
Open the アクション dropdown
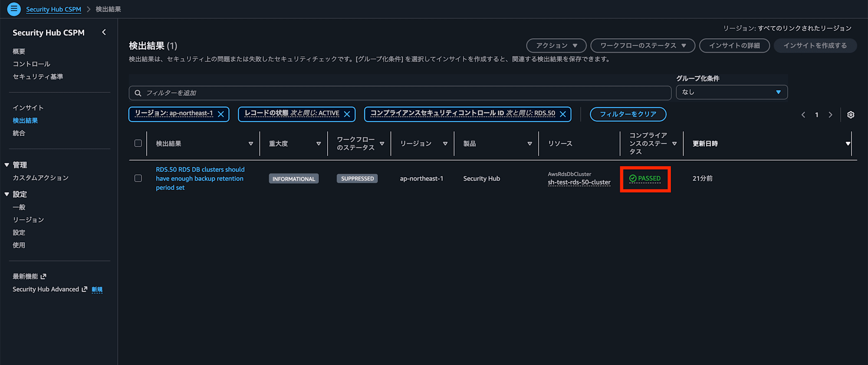pyautogui.click(x=556, y=46)
